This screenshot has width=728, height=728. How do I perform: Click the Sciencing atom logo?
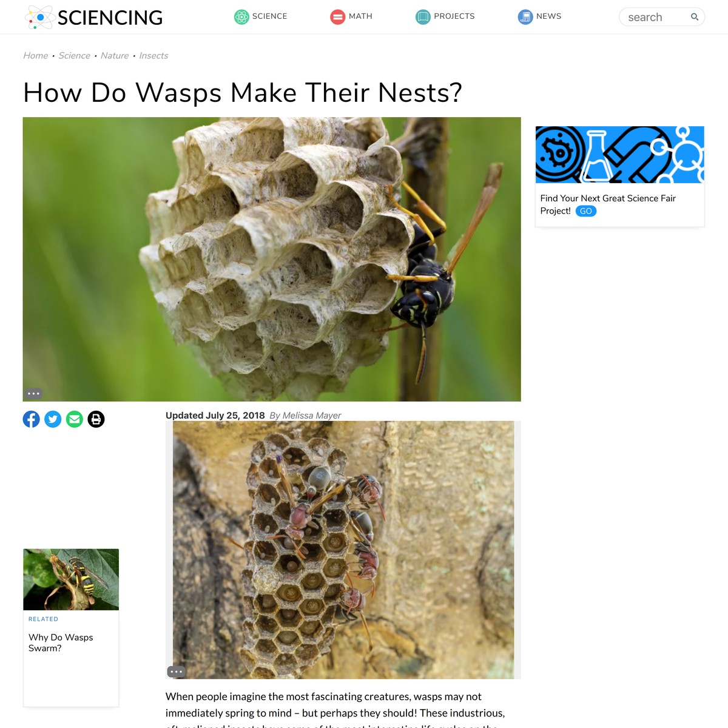point(39,17)
